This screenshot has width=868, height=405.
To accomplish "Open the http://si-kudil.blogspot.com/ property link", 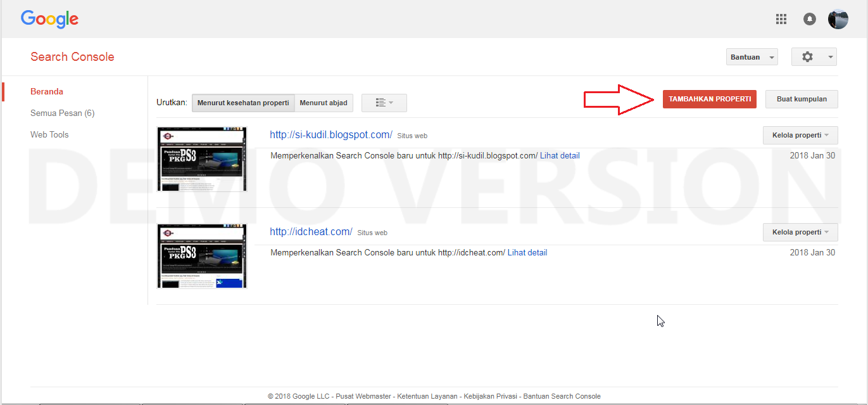I will (x=331, y=134).
